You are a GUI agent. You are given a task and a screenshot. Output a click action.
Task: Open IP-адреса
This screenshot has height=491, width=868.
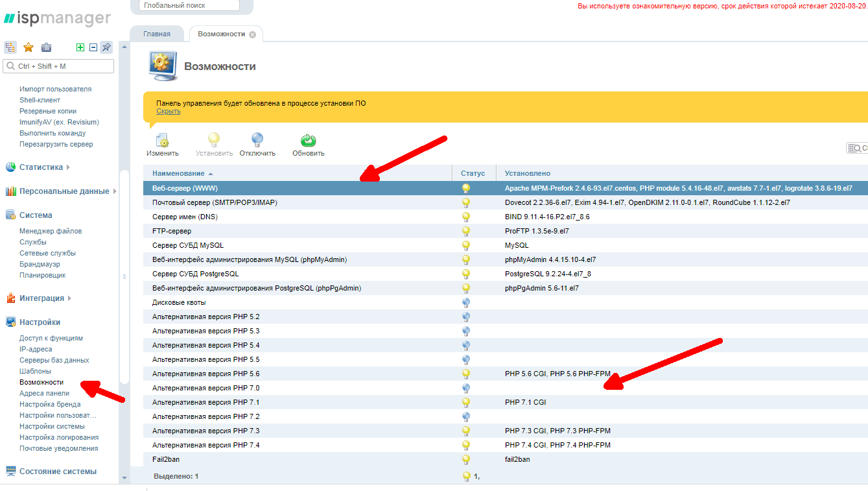(x=36, y=349)
